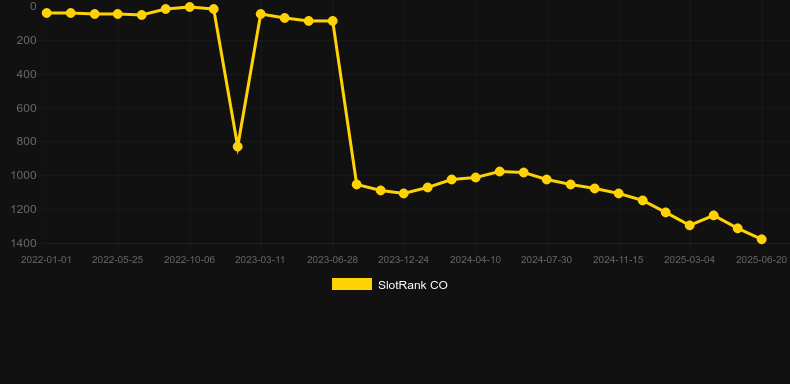Select the data point above 2024-04-10
Viewport: 790px width, 384px height.
475,177
